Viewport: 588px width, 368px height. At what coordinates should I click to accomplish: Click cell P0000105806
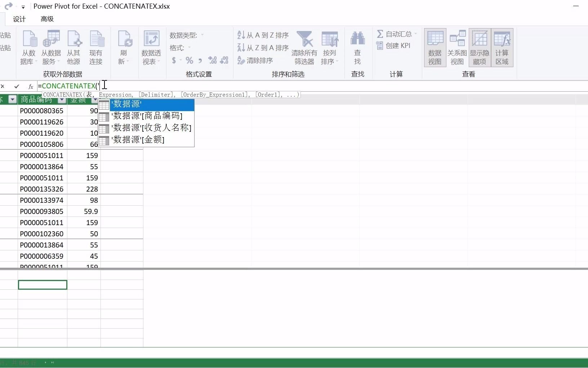coord(43,144)
